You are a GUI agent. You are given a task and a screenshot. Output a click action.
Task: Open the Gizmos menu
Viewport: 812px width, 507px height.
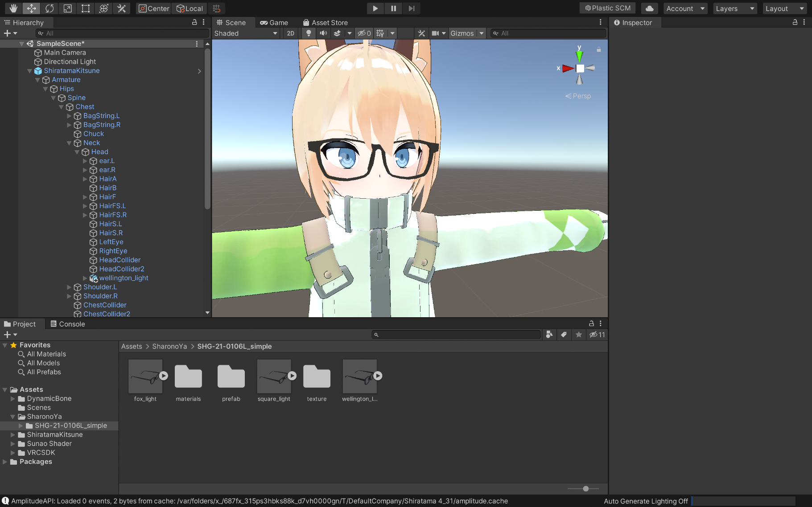click(x=462, y=33)
